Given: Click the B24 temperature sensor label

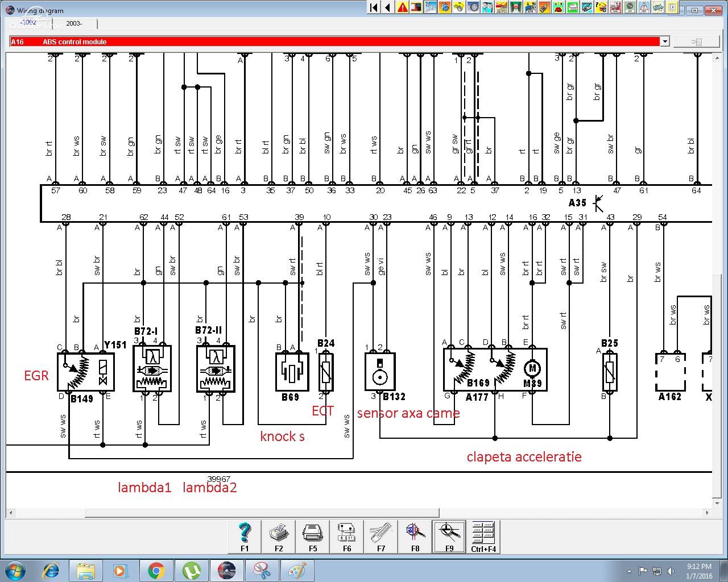Looking at the screenshot, I should pyautogui.click(x=326, y=343).
